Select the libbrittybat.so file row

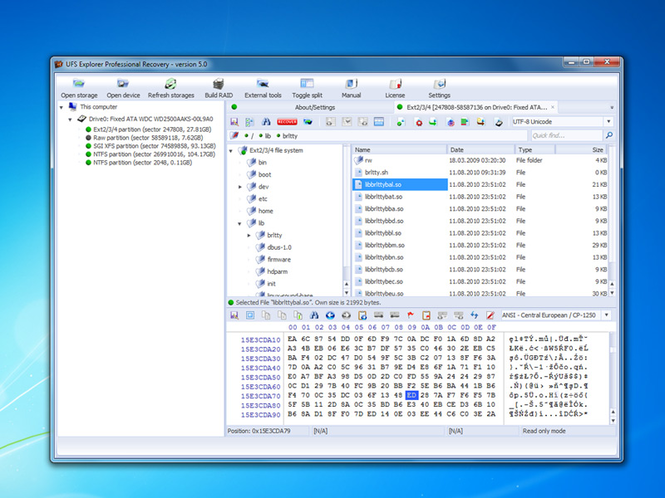click(480, 197)
